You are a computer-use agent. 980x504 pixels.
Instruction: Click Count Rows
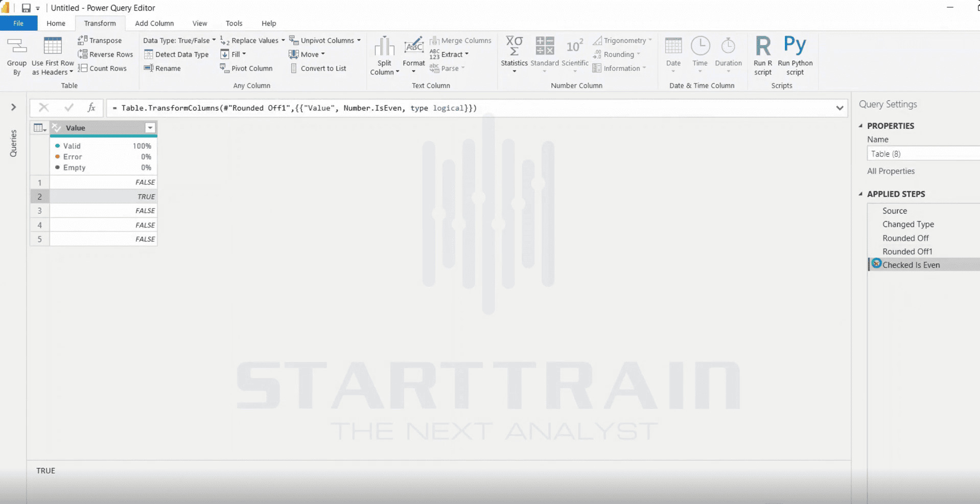point(102,68)
